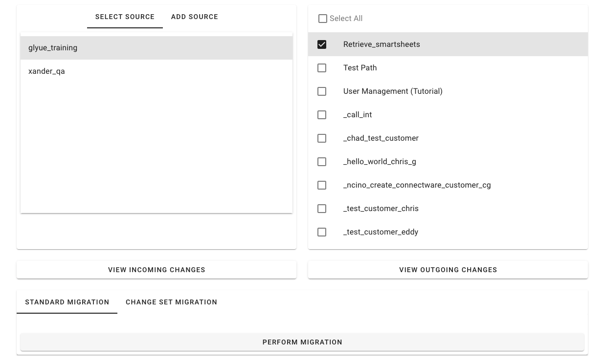This screenshot has width=606, height=364.
Task: Click the Perform Migration button
Action: tap(302, 342)
